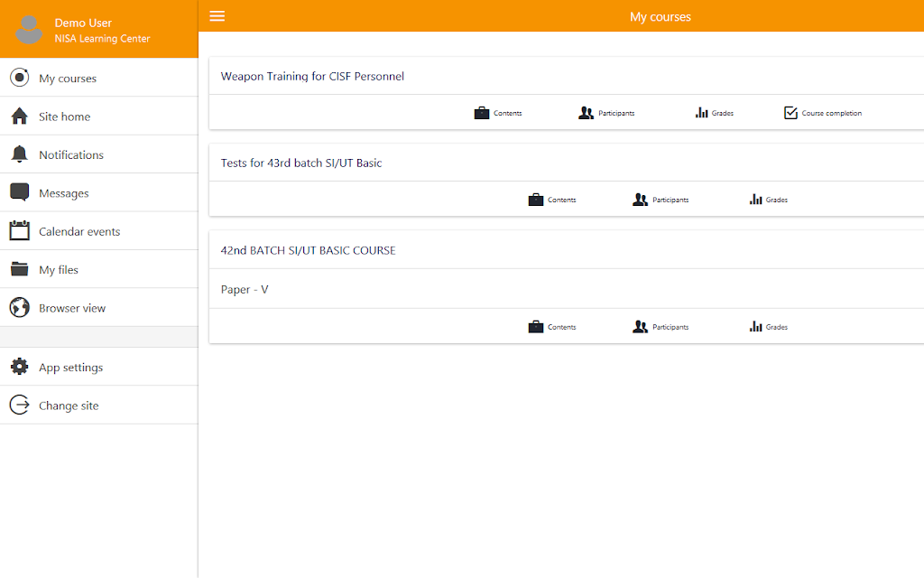Click the Calendar events calendar icon
Screen dimensions: 924x578
point(20,230)
